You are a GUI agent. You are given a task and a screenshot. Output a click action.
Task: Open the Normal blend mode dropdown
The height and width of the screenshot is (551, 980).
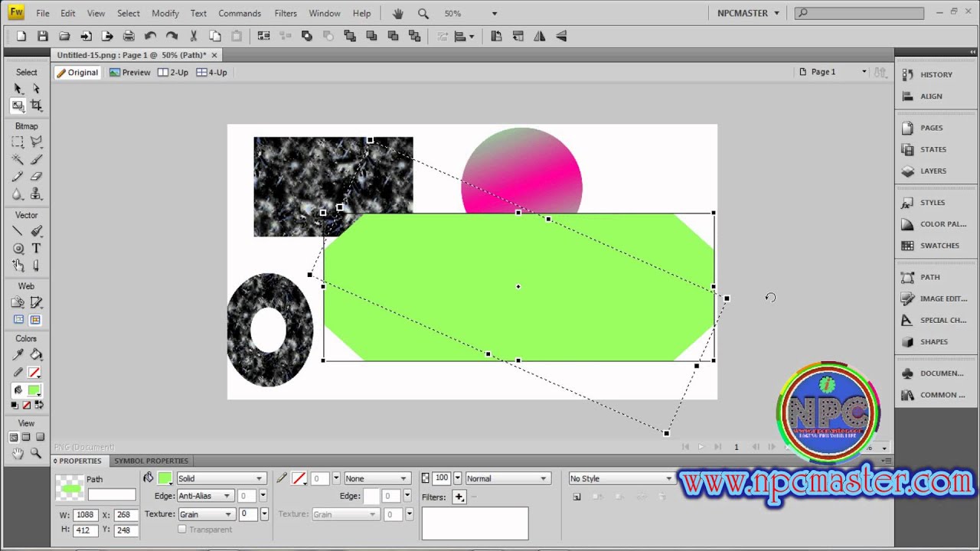507,478
